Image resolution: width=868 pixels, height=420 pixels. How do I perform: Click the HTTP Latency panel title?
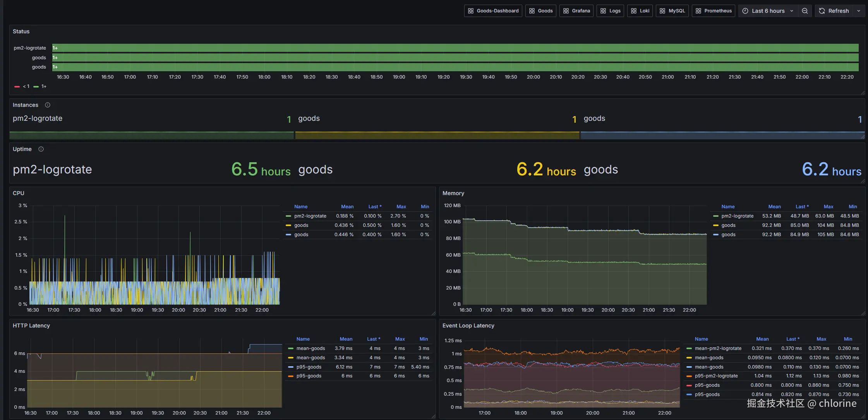(31, 326)
